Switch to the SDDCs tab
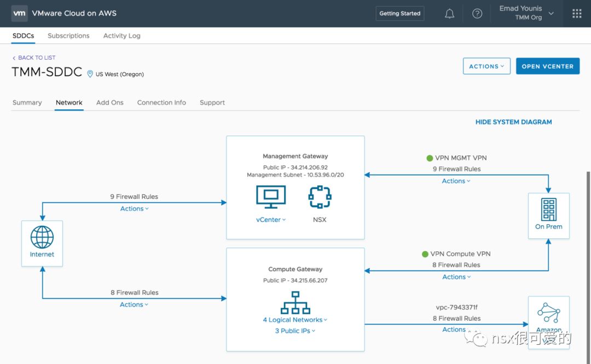591x364 pixels. [24, 36]
